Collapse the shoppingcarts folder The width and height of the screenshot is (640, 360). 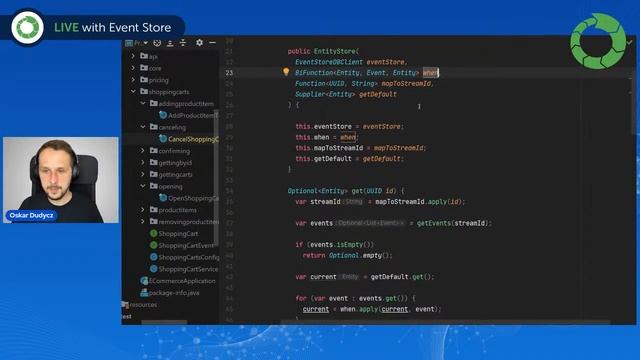[x=133, y=91]
